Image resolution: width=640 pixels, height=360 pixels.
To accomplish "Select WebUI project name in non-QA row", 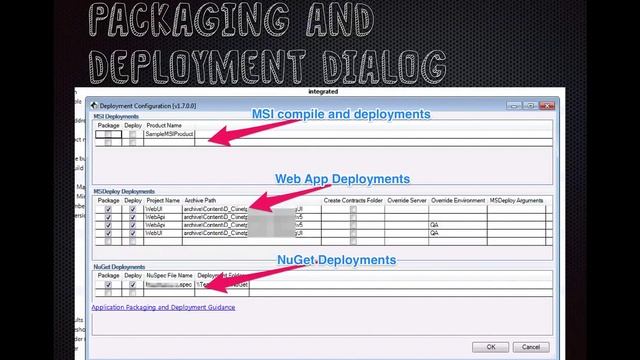I will click(163, 209).
